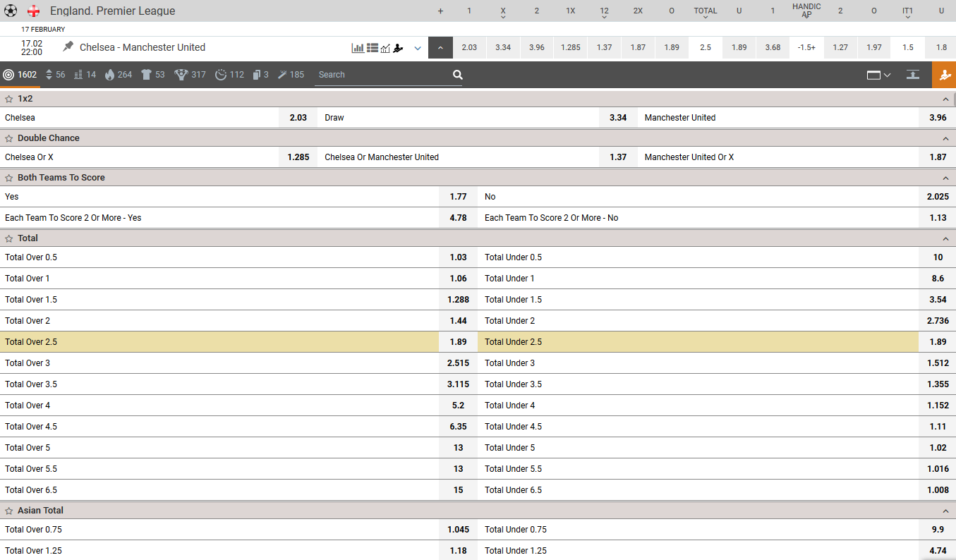The width and height of the screenshot is (956, 560).
Task: Bet on Manchester United win at 3.96
Action: 938,118
